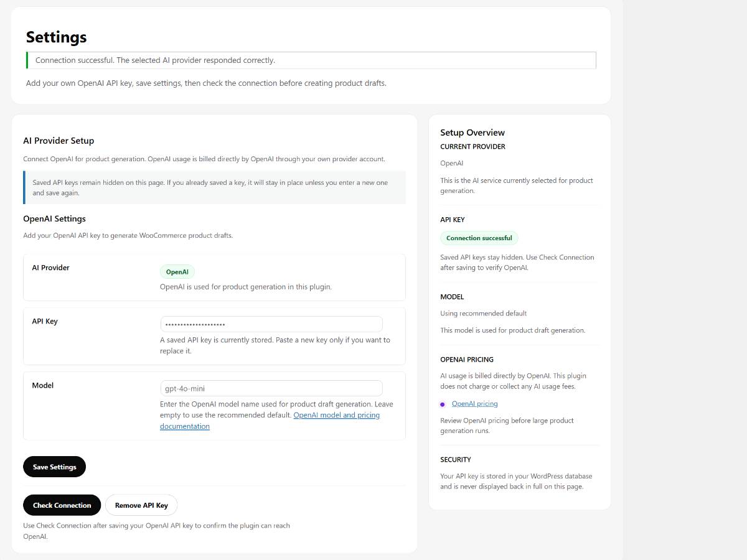Click the Model name input field
The height and width of the screenshot is (560, 747).
271,388
